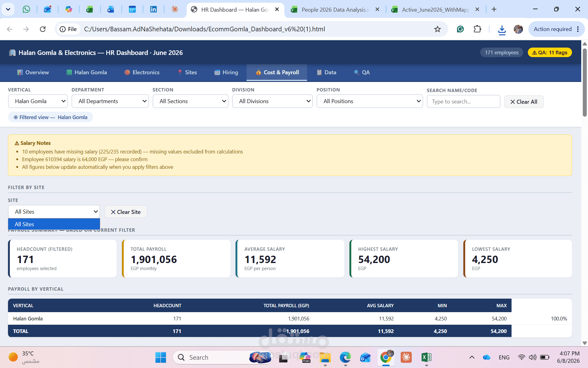
Task: Launch Excel from the Windows taskbar
Action: coord(426,357)
